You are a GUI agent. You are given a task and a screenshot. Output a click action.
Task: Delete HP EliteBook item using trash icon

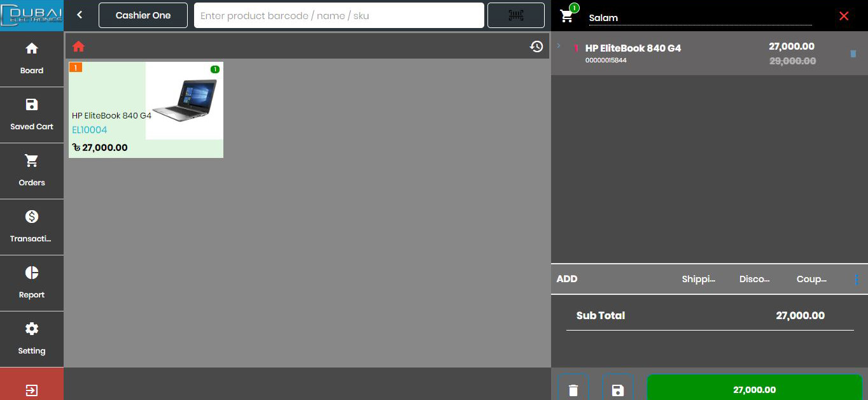(x=853, y=54)
